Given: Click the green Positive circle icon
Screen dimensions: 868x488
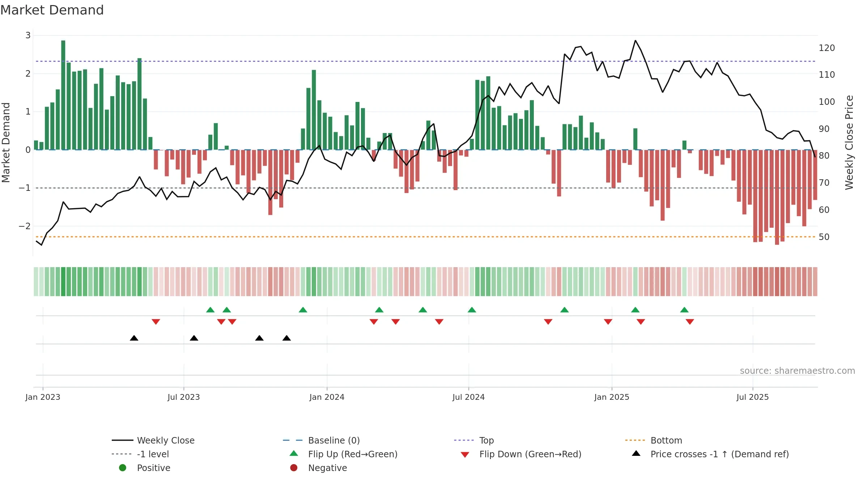Looking at the screenshot, I should click(x=123, y=468).
